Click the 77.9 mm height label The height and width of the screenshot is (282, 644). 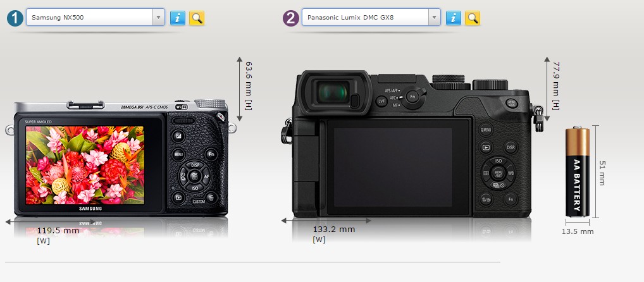[x=555, y=85]
